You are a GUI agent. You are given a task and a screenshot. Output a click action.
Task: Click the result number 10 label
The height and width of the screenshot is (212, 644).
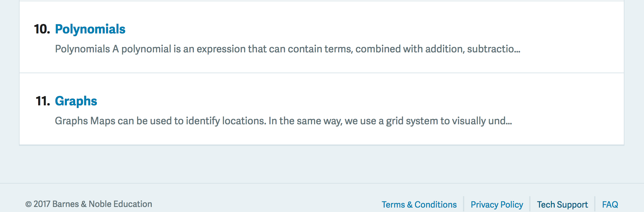(x=42, y=29)
